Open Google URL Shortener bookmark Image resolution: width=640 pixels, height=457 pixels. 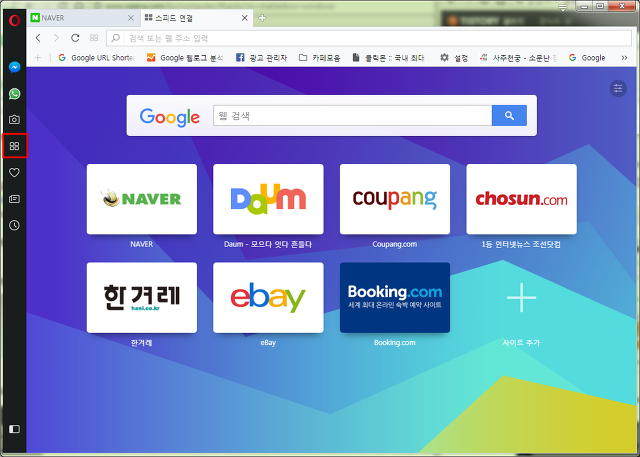97,58
